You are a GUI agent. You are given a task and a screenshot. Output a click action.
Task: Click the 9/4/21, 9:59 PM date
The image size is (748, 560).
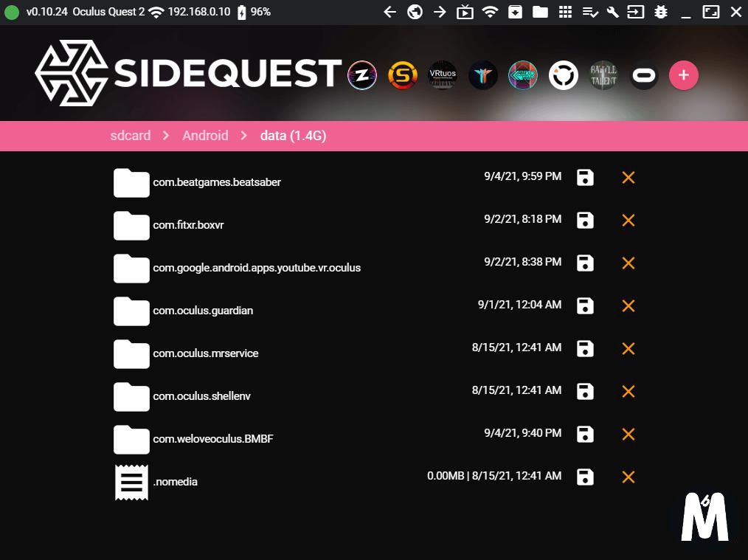522,176
